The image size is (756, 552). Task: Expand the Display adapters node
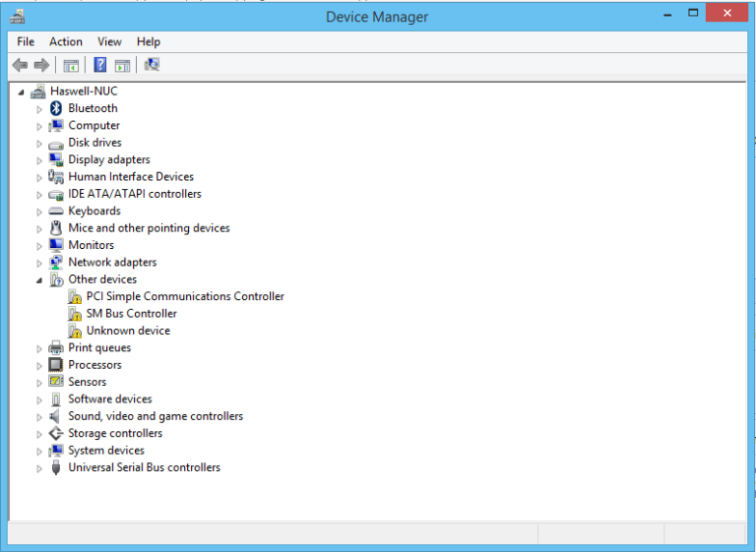[39, 160]
